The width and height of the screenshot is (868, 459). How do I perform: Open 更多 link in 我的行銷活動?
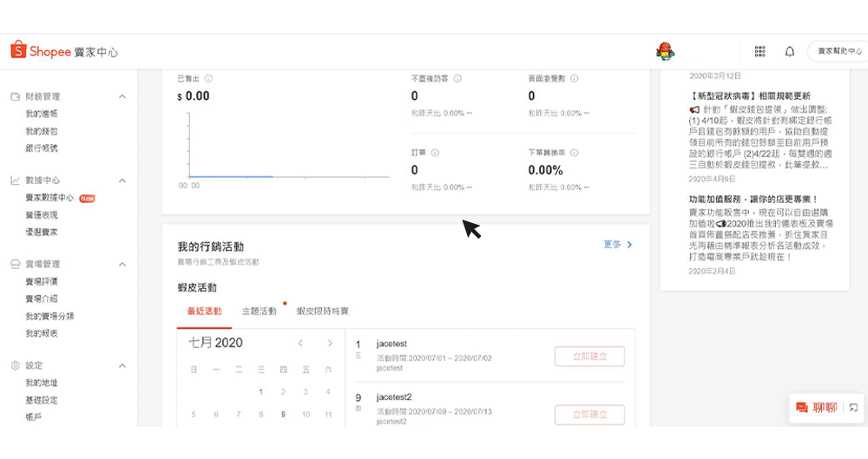617,245
